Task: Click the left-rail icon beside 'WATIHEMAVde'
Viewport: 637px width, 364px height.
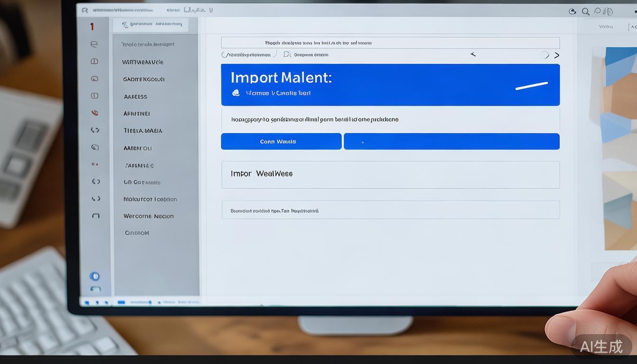Action: click(94, 62)
